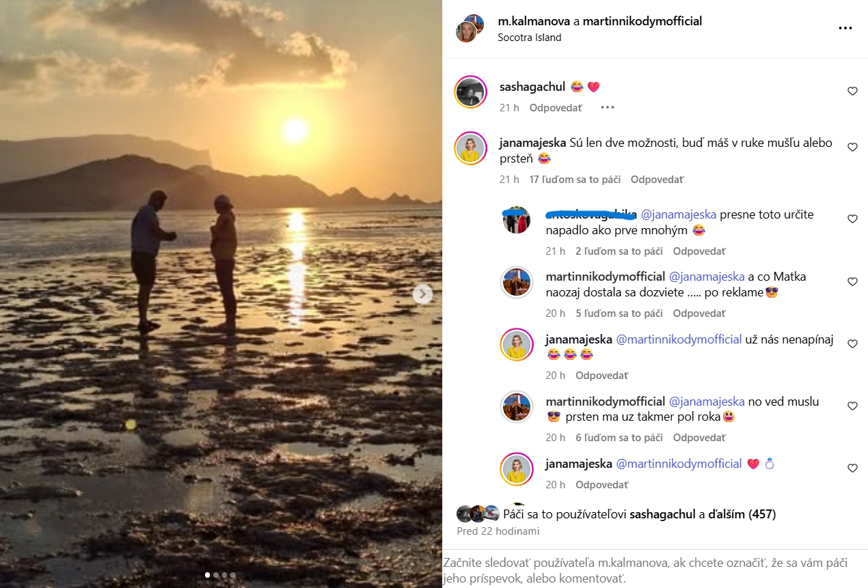Reply to janamajeska's first comment

tap(657, 180)
